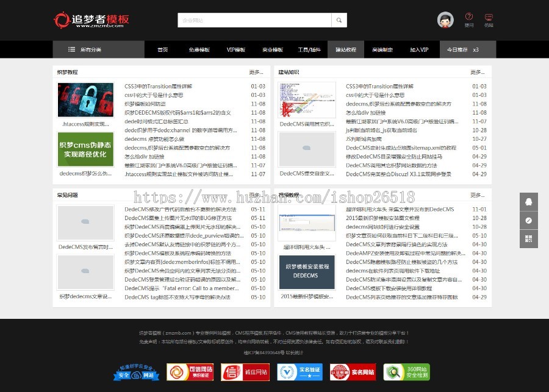
Task: Open dedecms在软件列表页调用软件下载地址 article
Action: 393,271
